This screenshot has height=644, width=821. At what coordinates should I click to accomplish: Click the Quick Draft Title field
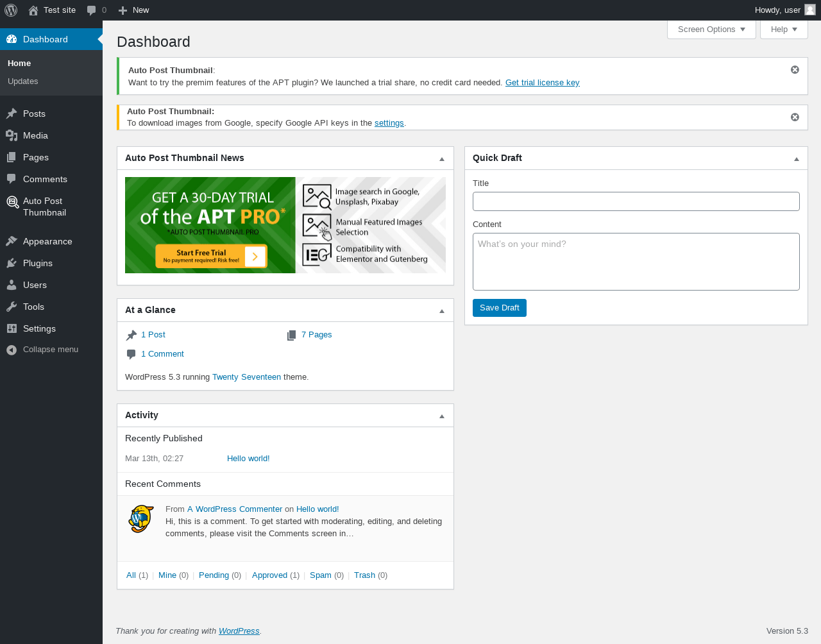click(636, 201)
